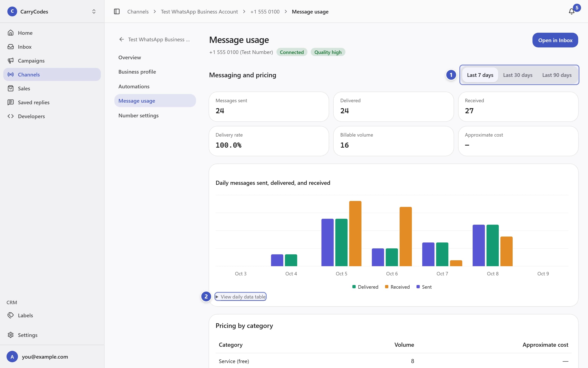Click the Open in Inbox button

(x=555, y=40)
